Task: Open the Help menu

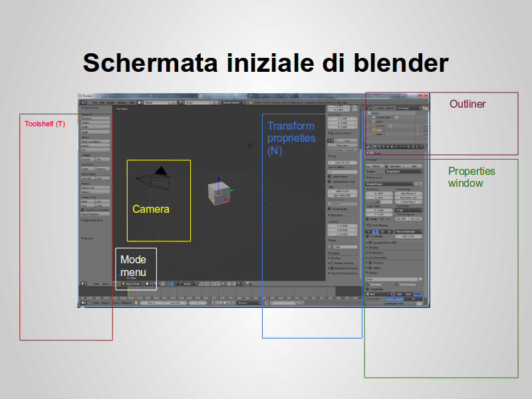Action: point(131,102)
